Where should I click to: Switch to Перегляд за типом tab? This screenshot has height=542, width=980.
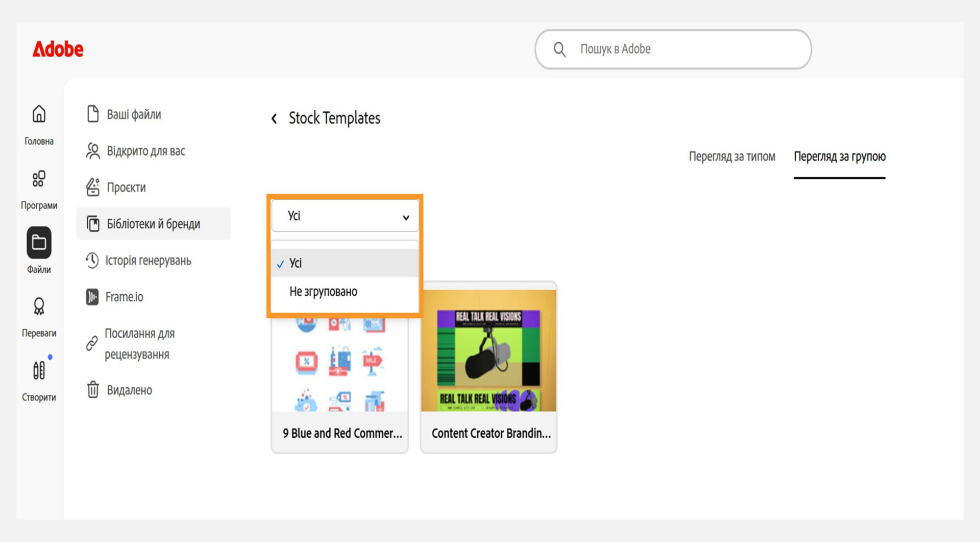point(732,156)
